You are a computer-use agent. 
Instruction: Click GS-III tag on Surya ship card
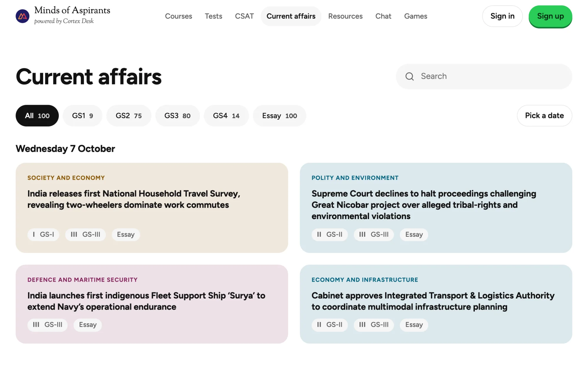pyautogui.click(x=48, y=325)
